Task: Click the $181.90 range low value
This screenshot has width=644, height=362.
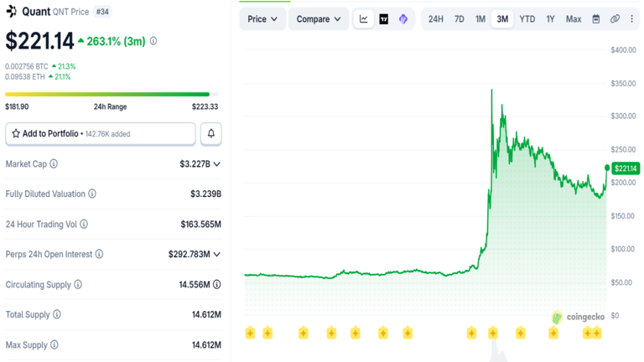Action: (x=17, y=106)
